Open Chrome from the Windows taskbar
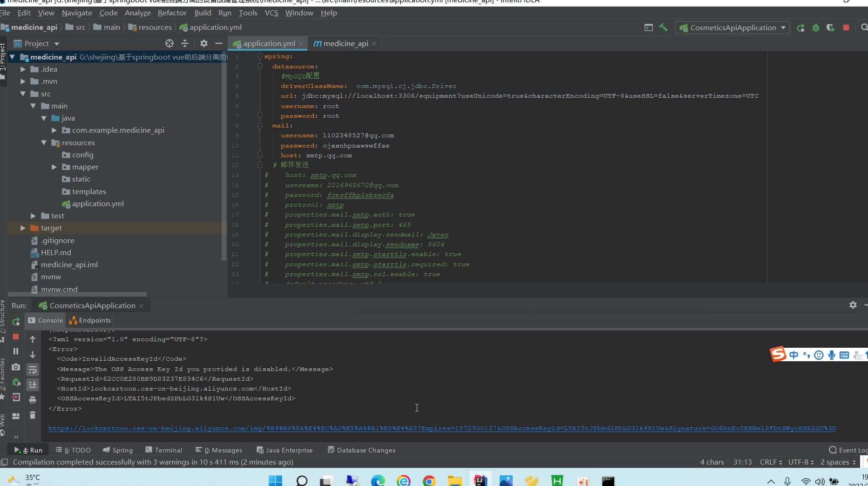Screen dimensions: 868x486 point(429,480)
